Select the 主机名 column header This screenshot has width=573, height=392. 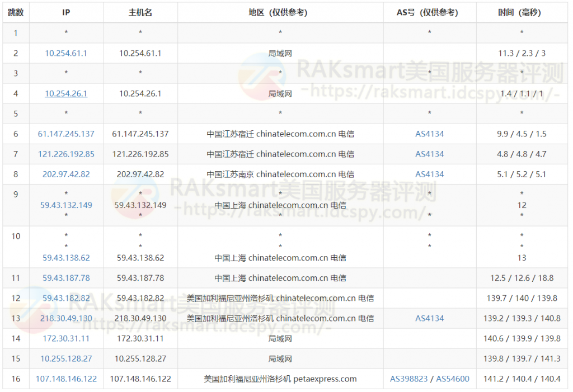[x=140, y=12]
